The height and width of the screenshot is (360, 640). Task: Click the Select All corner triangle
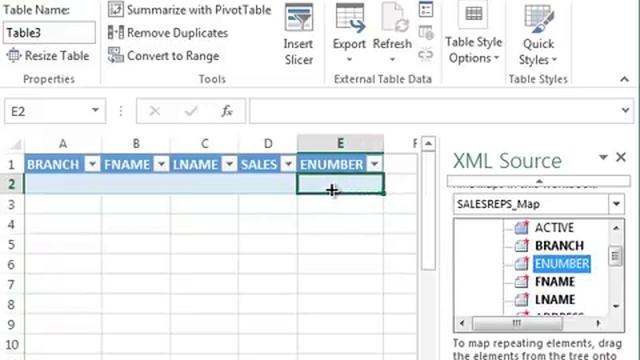coord(15,144)
